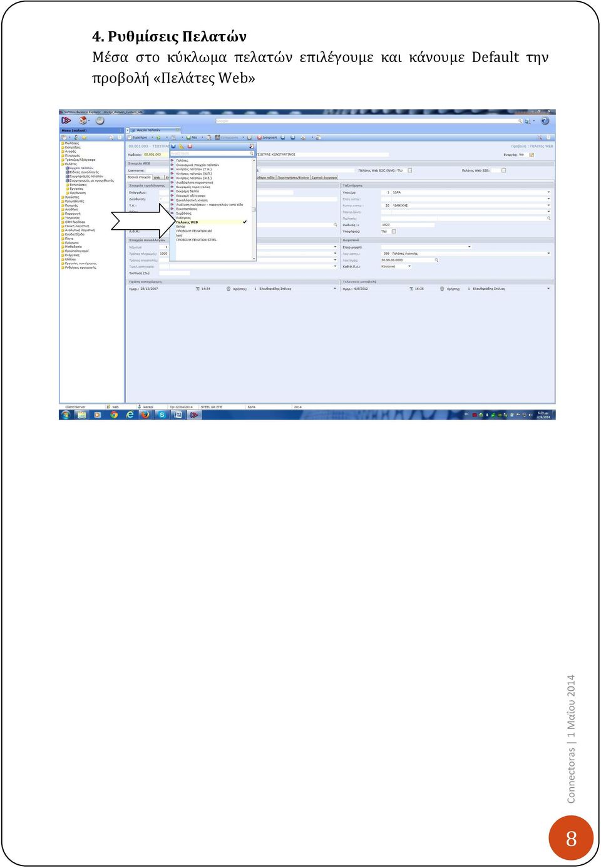Viewport: 601px width, 868px height.
Task: Click the view popup list scrollbar
Action: [x=254, y=208]
